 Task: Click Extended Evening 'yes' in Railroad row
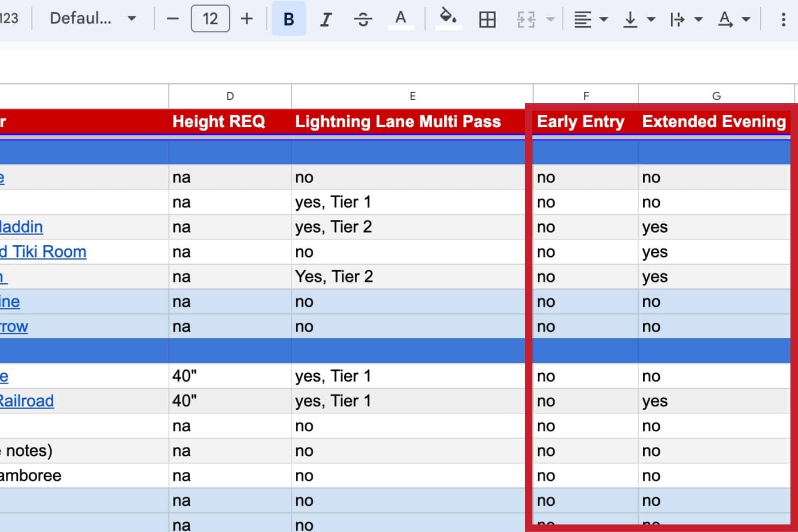pos(655,401)
